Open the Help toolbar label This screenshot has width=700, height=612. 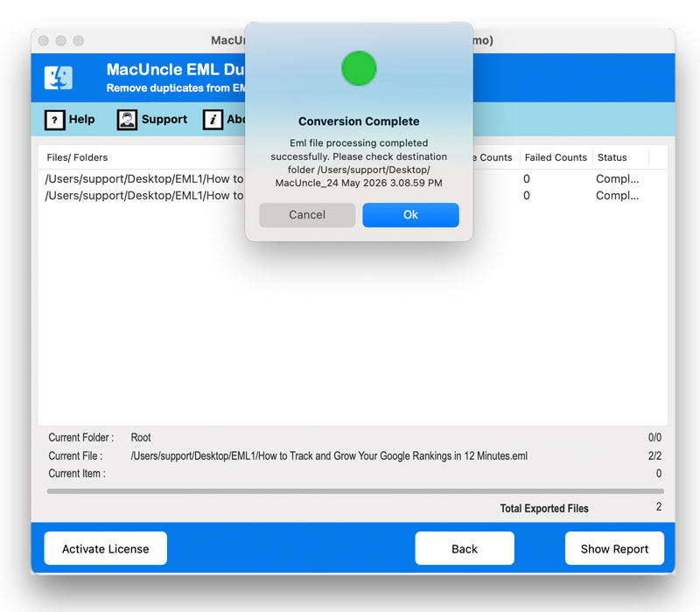(x=81, y=120)
